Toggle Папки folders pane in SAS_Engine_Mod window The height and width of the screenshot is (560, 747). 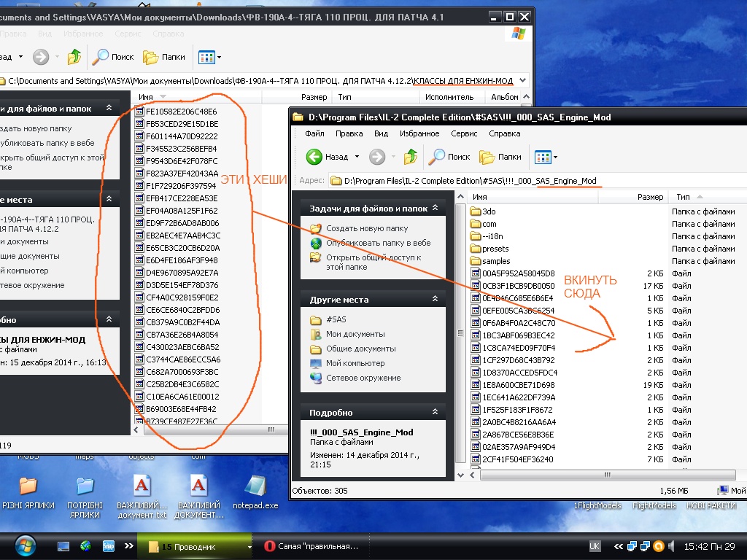500,157
